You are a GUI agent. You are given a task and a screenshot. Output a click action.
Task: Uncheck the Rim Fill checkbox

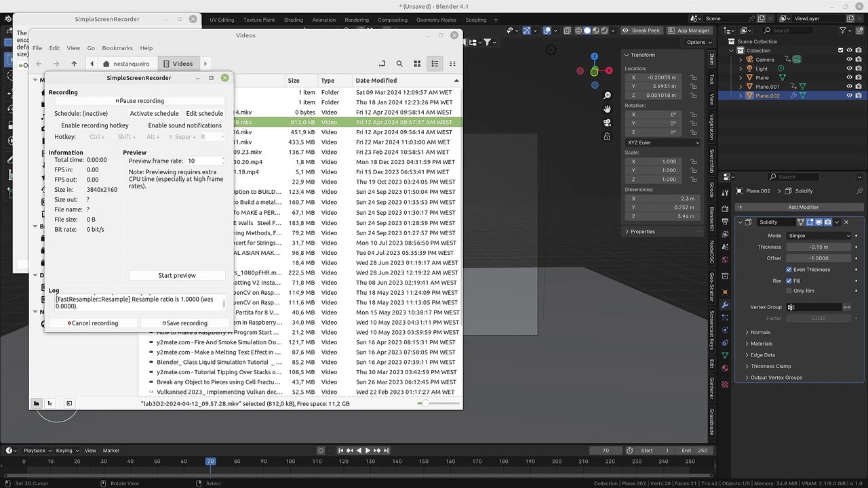789,281
